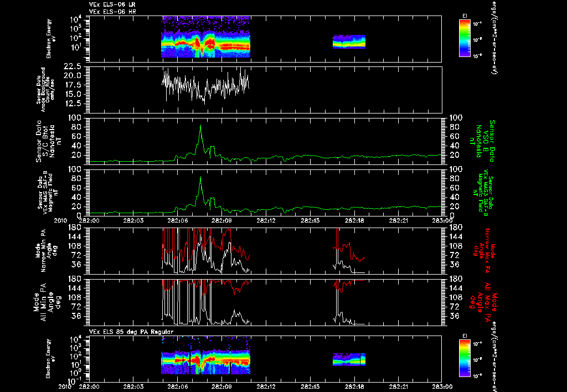567x392 pixels.
Task: Click the rainbow color bar beside the ELS-06 spectrogram
Action: tap(465, 38)
